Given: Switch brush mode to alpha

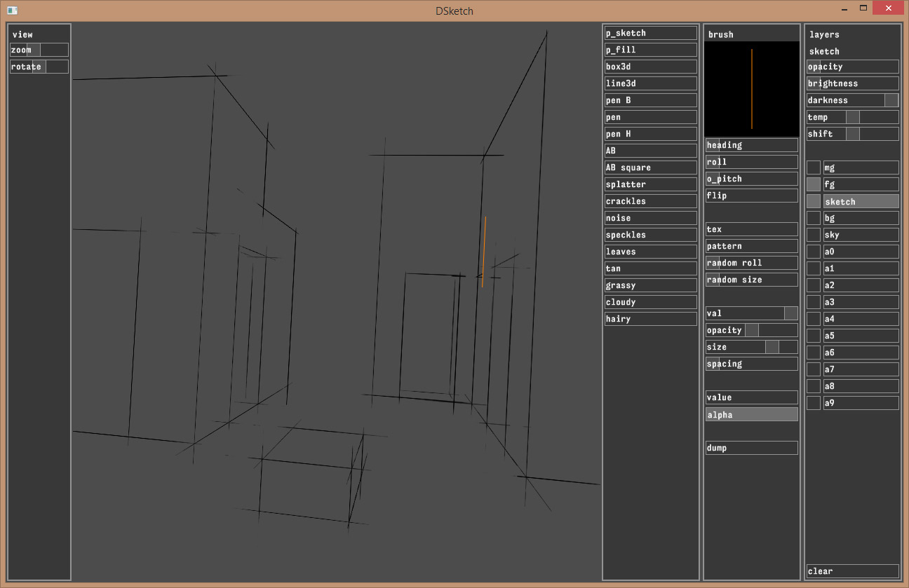Looking at the screenshot, I should coord(751,414).
